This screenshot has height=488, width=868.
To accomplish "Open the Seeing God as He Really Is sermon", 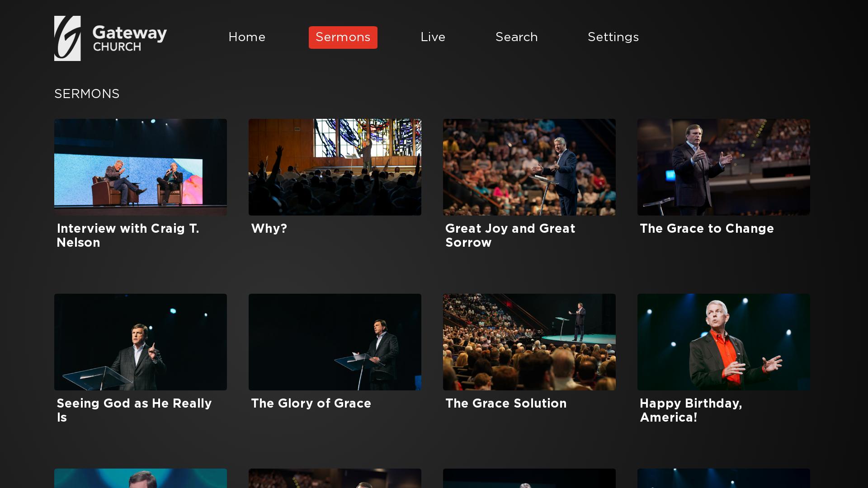I will tap(140, 342).
